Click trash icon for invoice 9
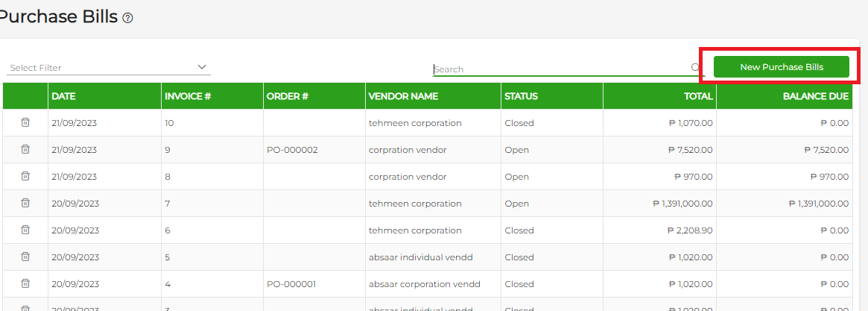This screenshot has width=868, height=311. click(25, 149)
